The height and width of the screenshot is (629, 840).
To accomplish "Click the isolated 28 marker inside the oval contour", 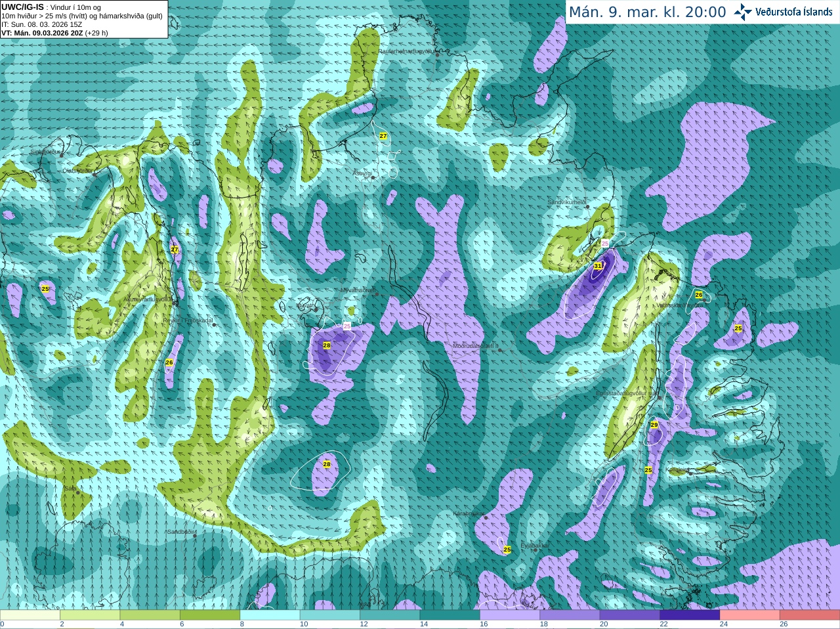I will (x=327, y=464).
